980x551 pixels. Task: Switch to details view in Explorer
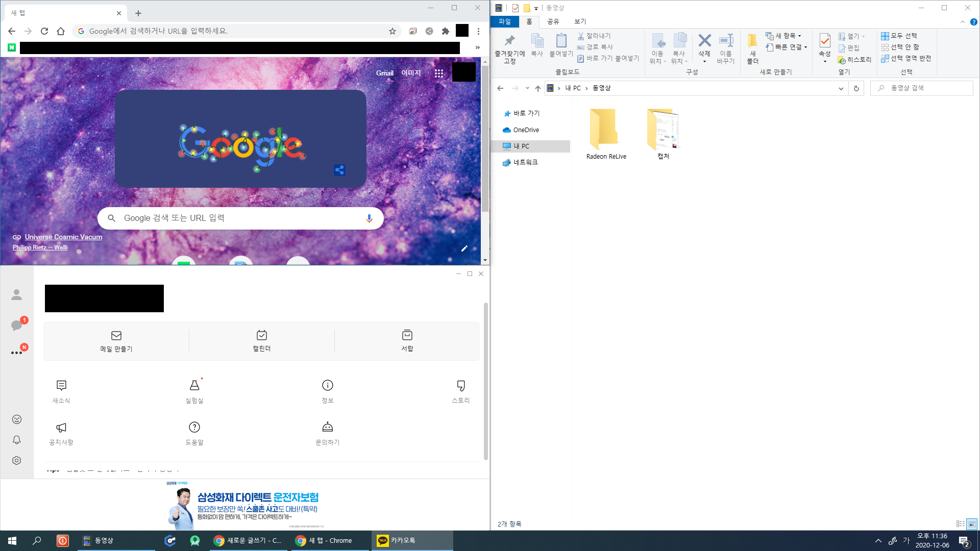pyautogui.click(x=960, y=524)
